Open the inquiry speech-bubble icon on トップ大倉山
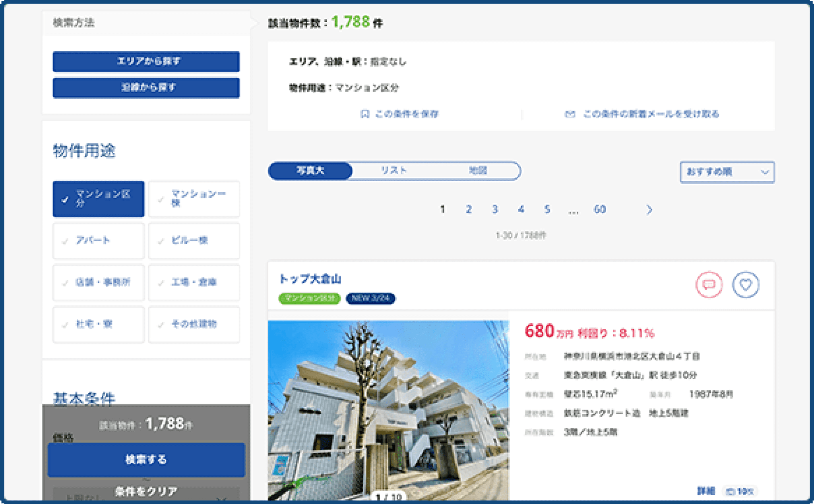The width and height of the screenshot is (814, 504). coord(709,284)
